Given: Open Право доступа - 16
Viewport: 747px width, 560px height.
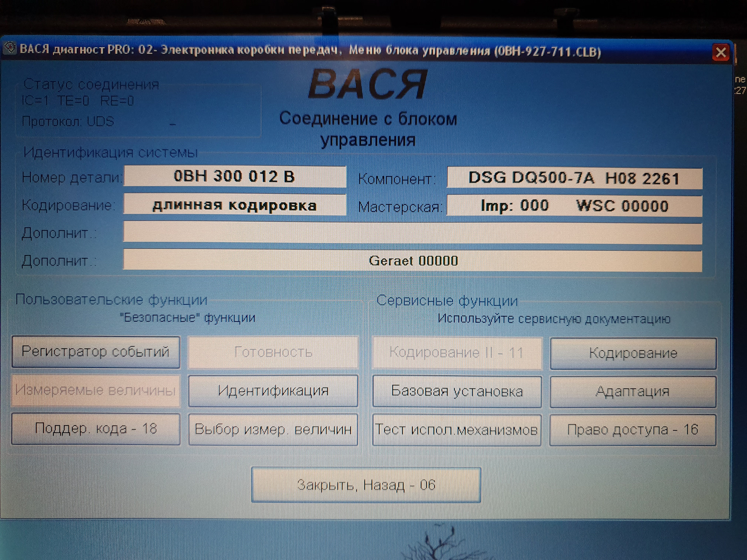Looking at the screenshot, I should (x=633, y=430).
